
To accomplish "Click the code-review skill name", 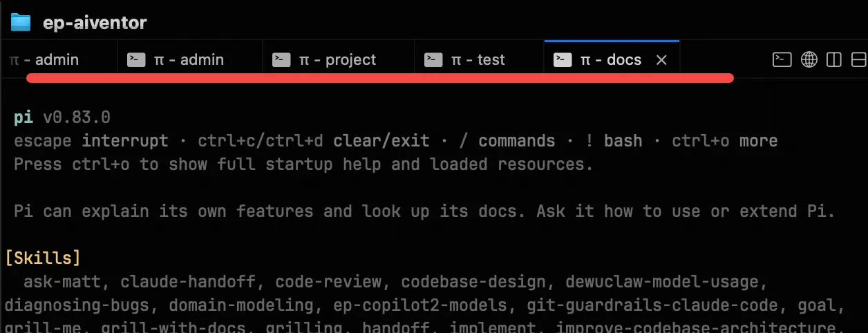I will 328,282.
